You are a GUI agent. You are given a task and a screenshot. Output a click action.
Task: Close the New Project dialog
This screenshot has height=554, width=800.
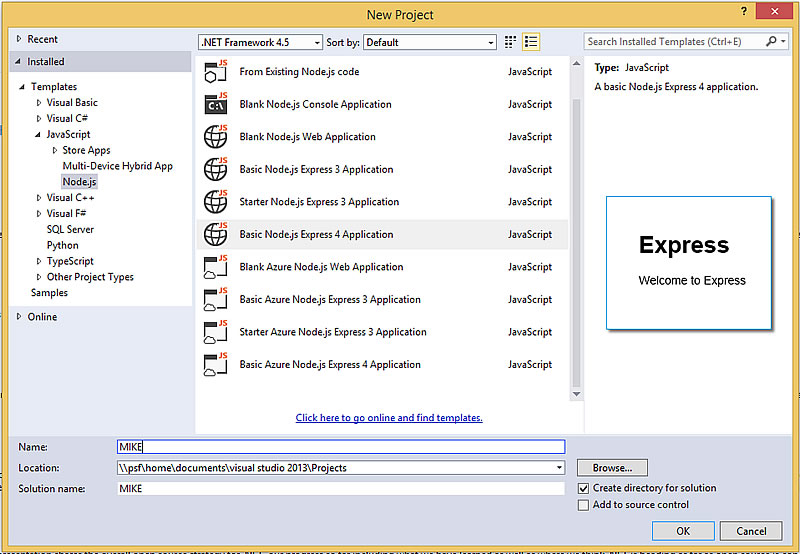[774, 11]
